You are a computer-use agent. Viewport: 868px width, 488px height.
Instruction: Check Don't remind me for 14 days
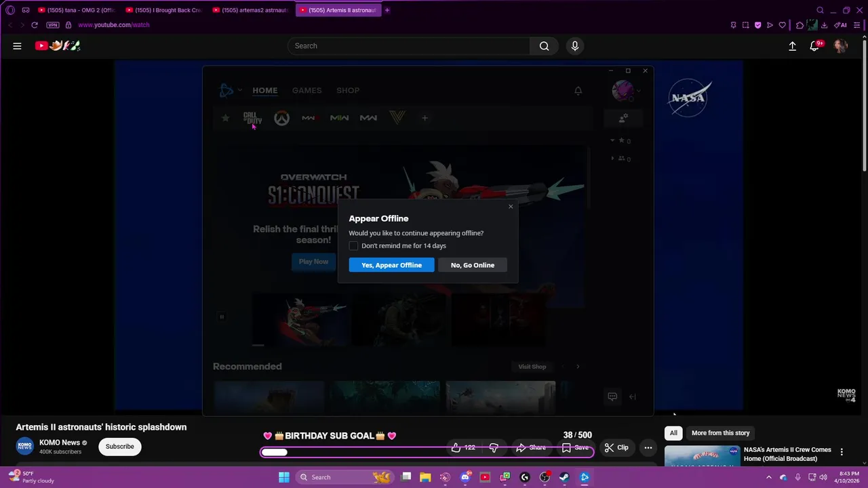[x=353, y=246]
